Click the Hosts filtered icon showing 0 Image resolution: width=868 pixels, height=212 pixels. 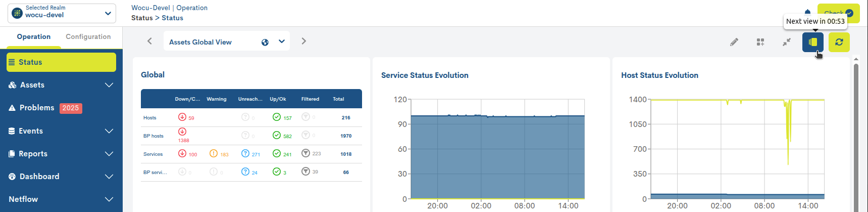click(305, 117)
